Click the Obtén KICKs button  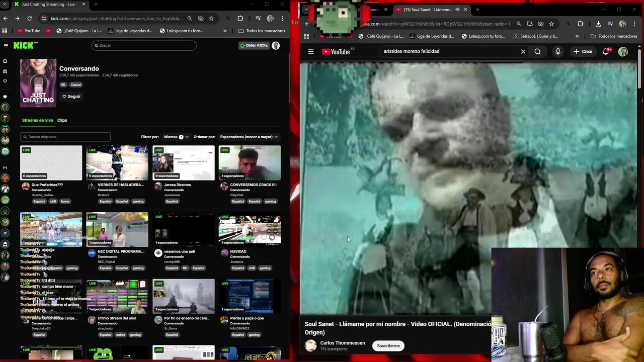pyautogui.click(x=254, y=45)
